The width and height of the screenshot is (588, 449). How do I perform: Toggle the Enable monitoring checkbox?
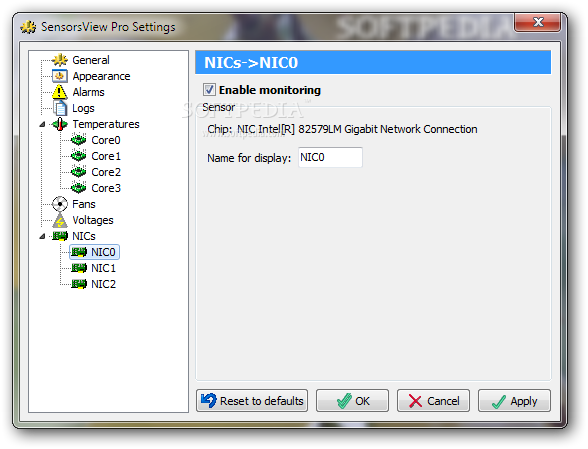(x=209, y=90)
